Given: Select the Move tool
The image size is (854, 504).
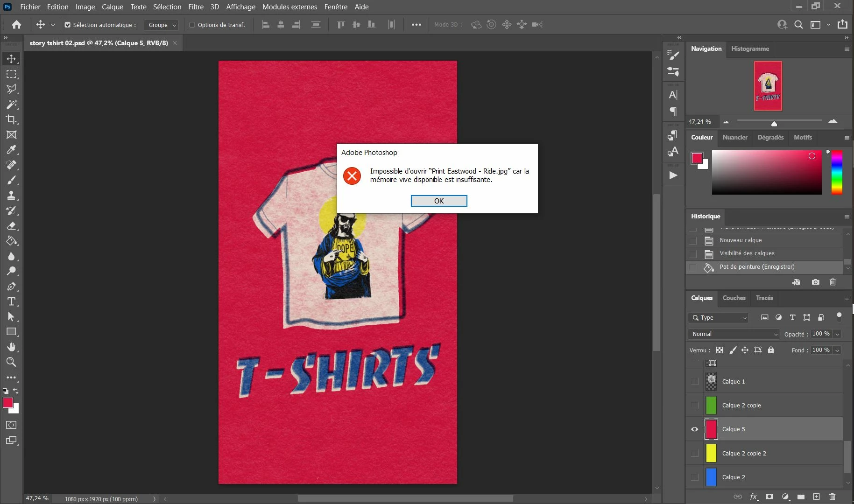Looking at the screenshot, I should (11, 59).
